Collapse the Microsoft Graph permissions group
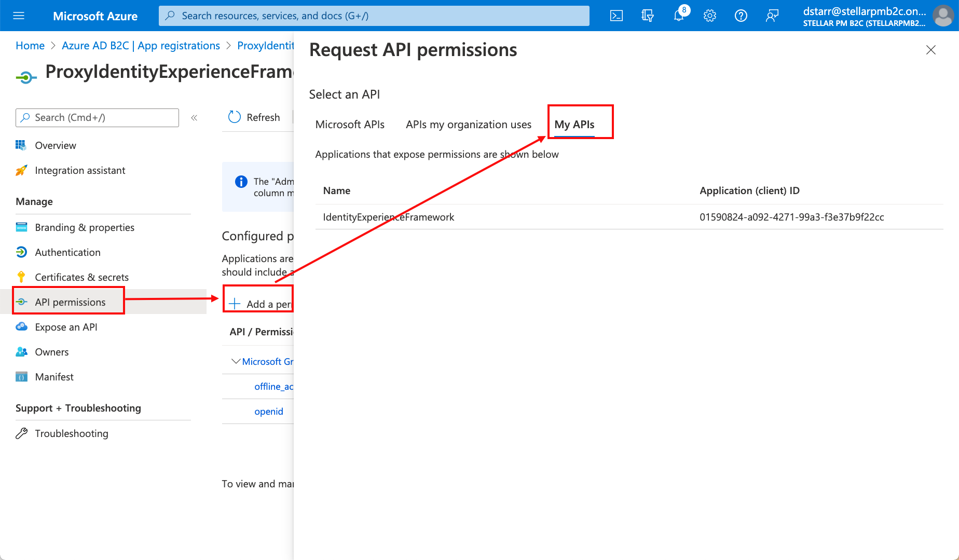The width and height of the screenshot is (959, 560). pyautogui.click(x=236, y=361)
